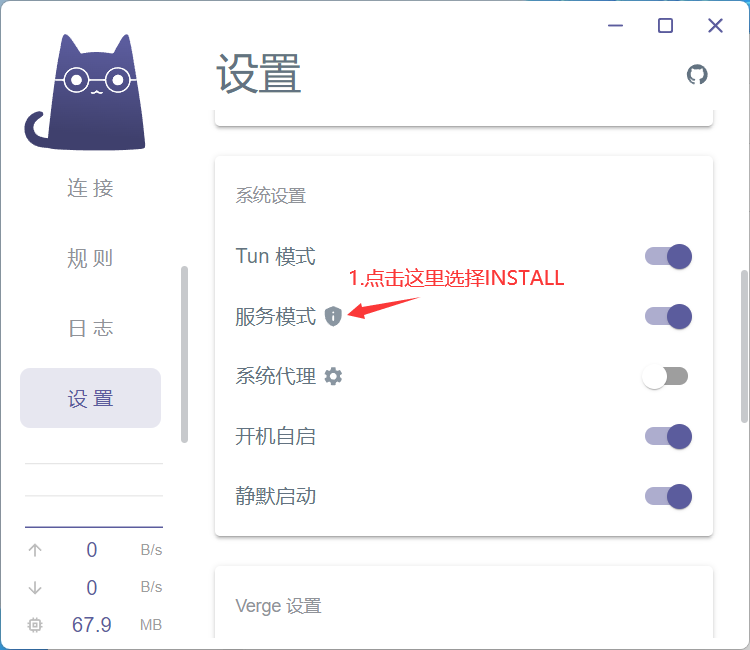Click the 服务模式 label text
Viewport: 750px width, 650px height.
tap(276, 316)
